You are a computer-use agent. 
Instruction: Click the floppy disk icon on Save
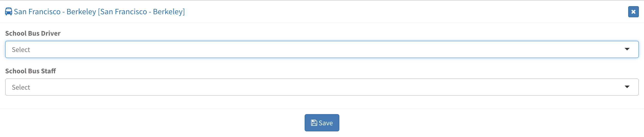pyautogui.click(x=314, y=123)
